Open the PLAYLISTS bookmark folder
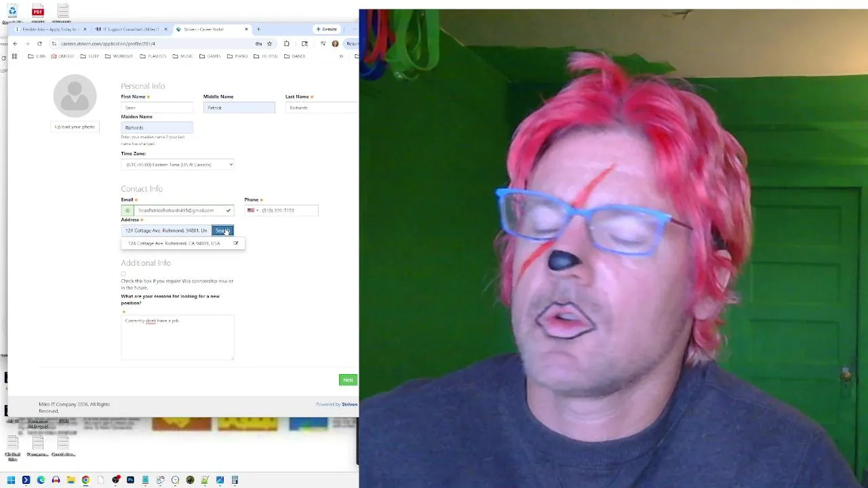868x488 pixels. (153, 56)
